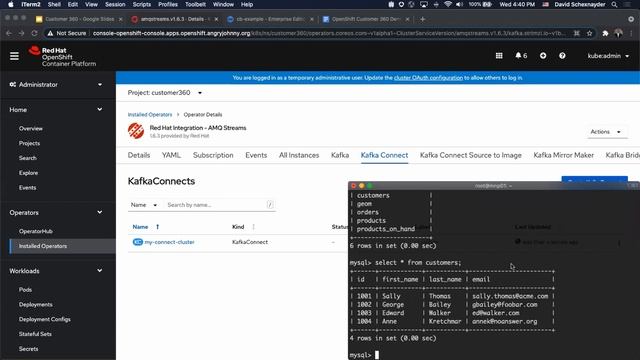
Task: Open the Session menu in menu bar
Action: pyautogui.click(x=115, y=4)
